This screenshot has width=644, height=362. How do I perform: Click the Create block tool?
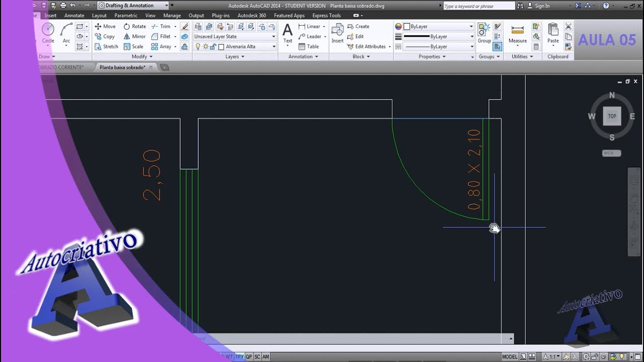pyautogui.click(x=358, y=26)
